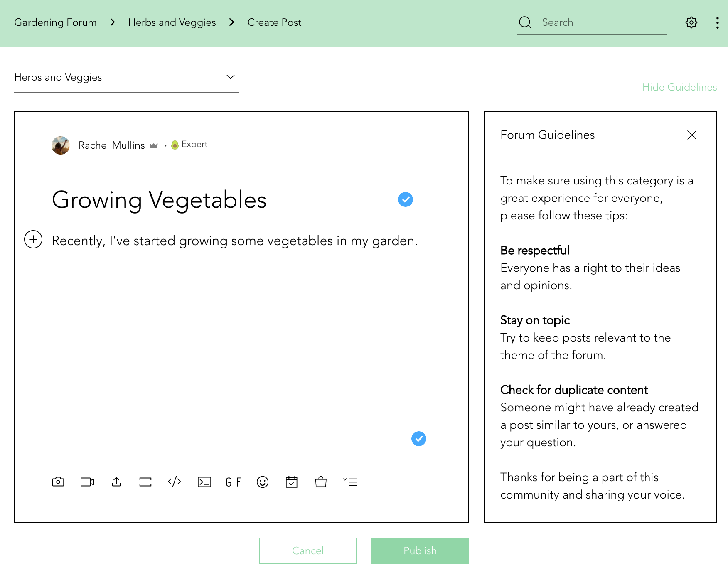Screen dimensions: 728x575
Task: Add a video with the camcorder icon
Action: [87, 482]
